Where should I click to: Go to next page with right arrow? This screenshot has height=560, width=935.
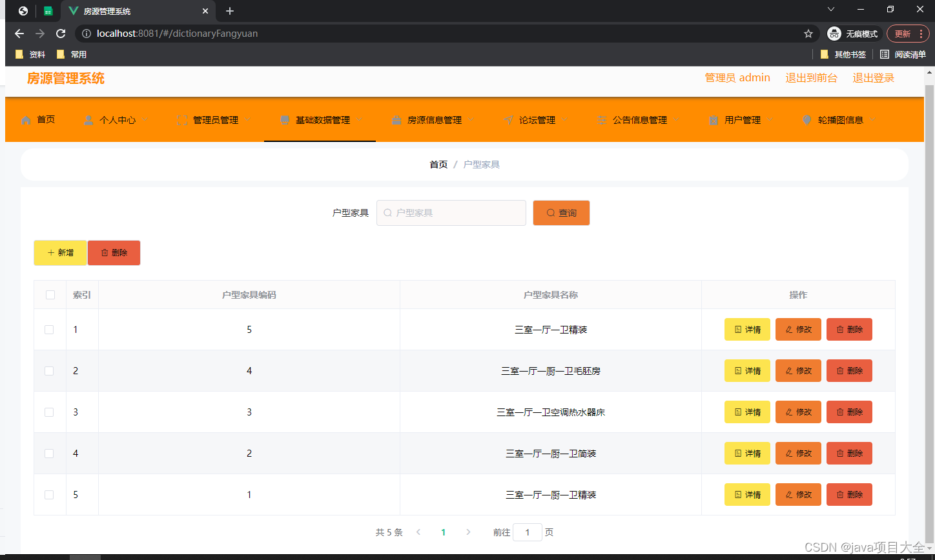tap(468, 532)
